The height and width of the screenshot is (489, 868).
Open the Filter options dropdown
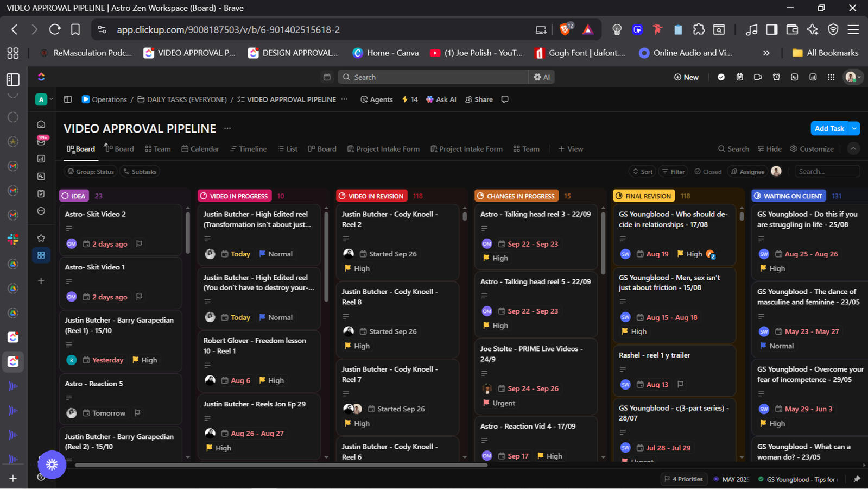674,172
